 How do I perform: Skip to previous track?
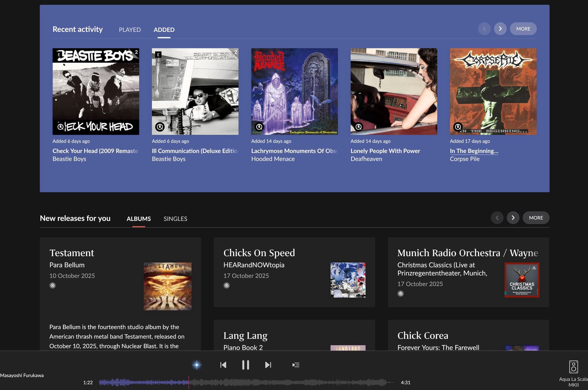click(223, 365)
